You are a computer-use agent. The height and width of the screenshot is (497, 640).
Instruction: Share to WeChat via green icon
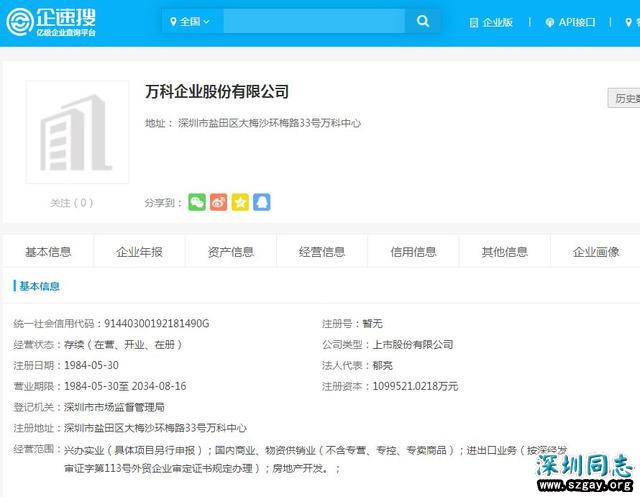click(197, 202)
